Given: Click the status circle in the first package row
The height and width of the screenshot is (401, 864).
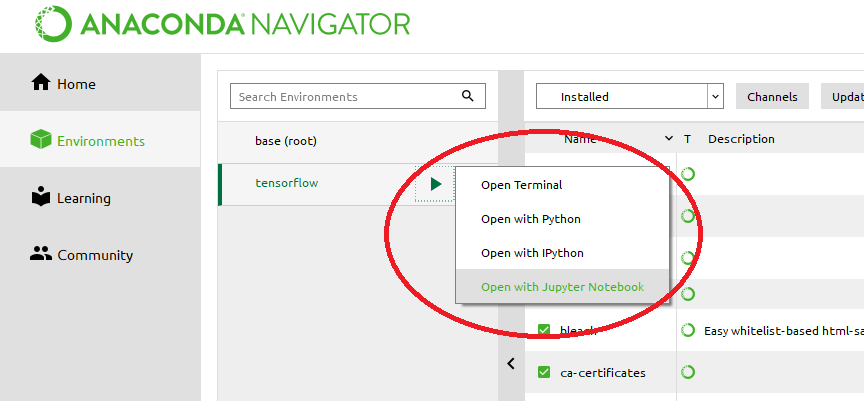Looking at the screenshot, I should point(688,174).
